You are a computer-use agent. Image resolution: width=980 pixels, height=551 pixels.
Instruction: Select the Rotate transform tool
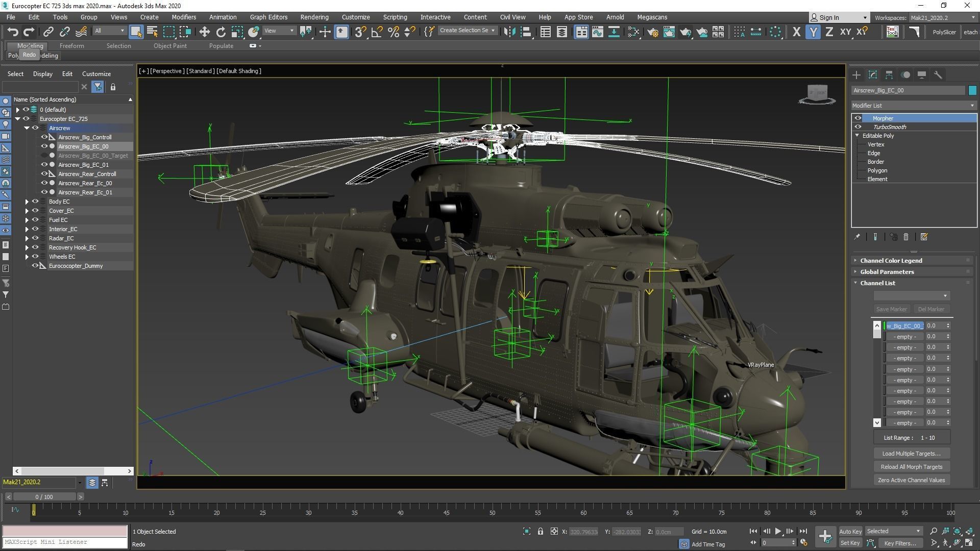(220, 32)
